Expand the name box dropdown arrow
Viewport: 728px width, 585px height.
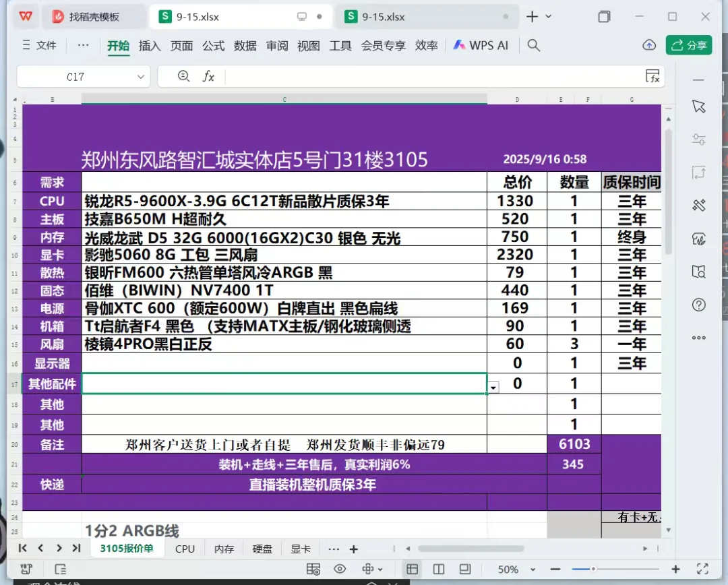click(141, 77)
